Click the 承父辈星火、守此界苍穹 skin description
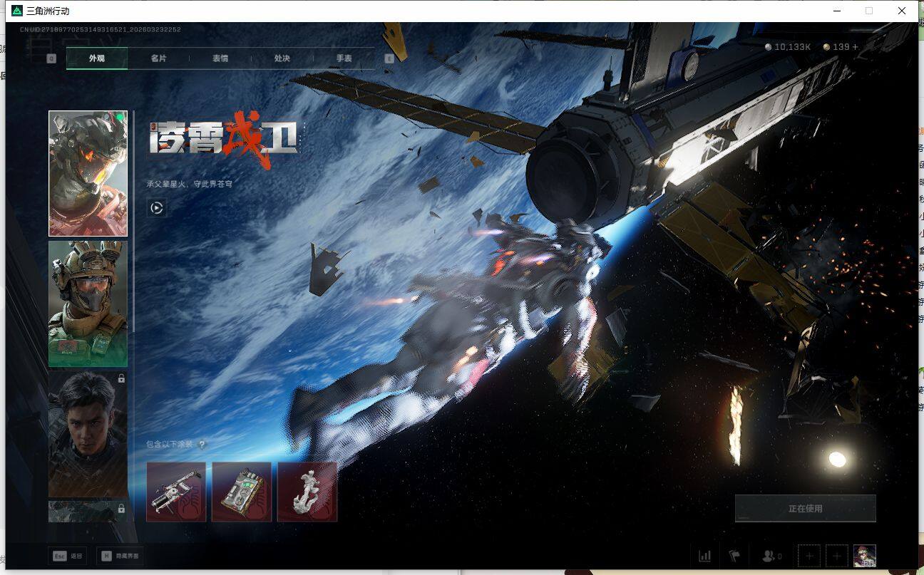 (190, 184)
